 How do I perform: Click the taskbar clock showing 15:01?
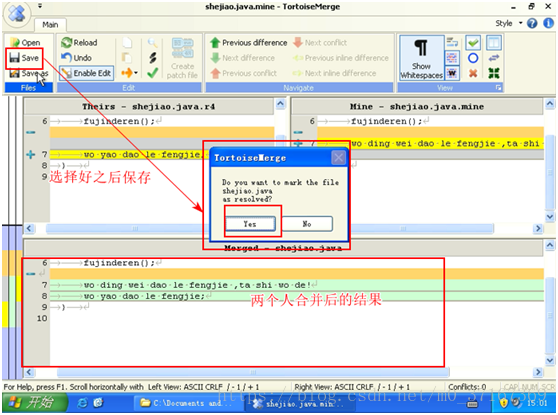[x=537, y=403]
